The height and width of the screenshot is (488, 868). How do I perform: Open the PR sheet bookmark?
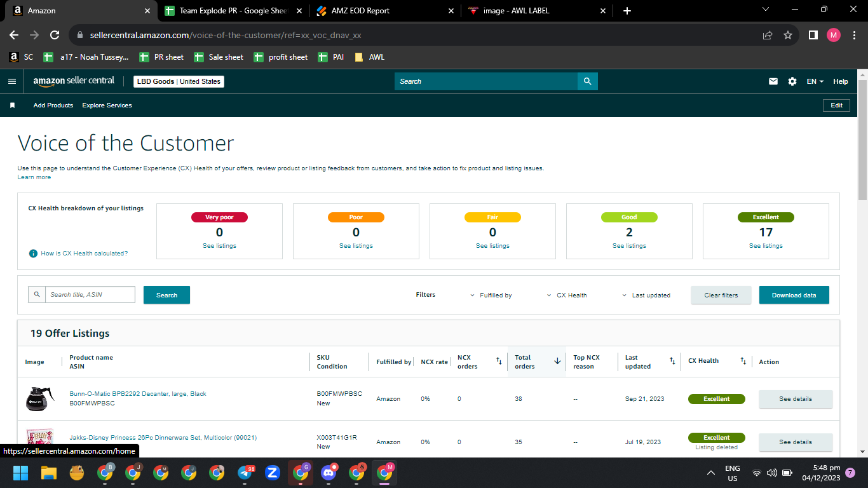click(161, 57)
